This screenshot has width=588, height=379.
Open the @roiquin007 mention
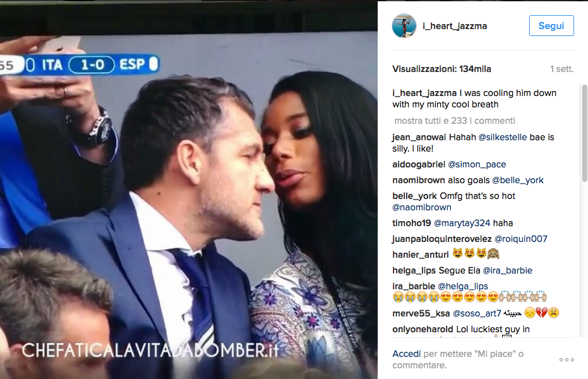[x=521, y=239]
